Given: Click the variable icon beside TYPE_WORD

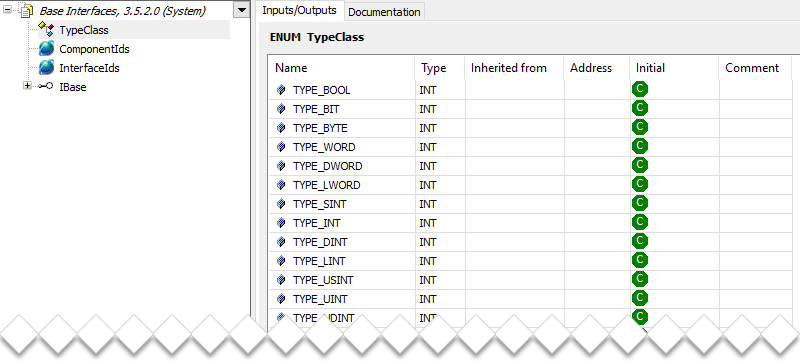Looking at the screenshot, I should 281,147.
